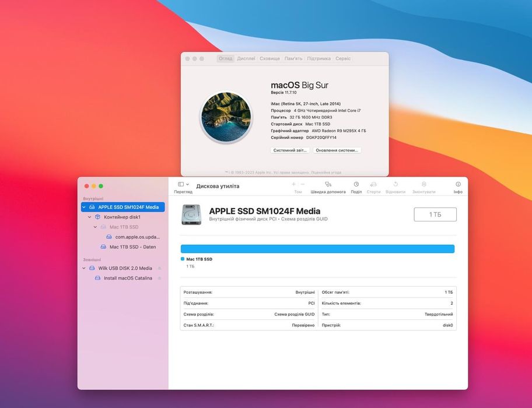Click the Процесор 4 GHz Intel Core i7 line
This screenshot has width=532, height=408.
pyautogui.click(x=316, y=111)
